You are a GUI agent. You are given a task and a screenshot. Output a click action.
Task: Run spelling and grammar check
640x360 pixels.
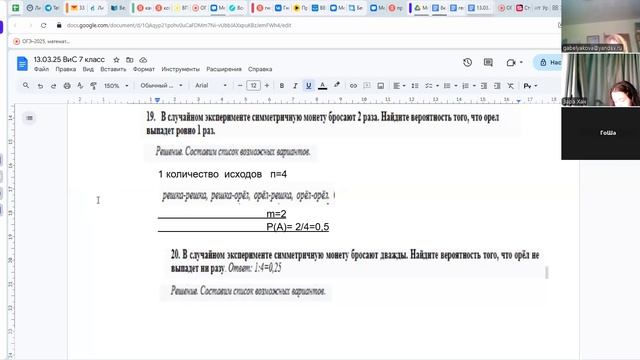(x=80, y=86)
